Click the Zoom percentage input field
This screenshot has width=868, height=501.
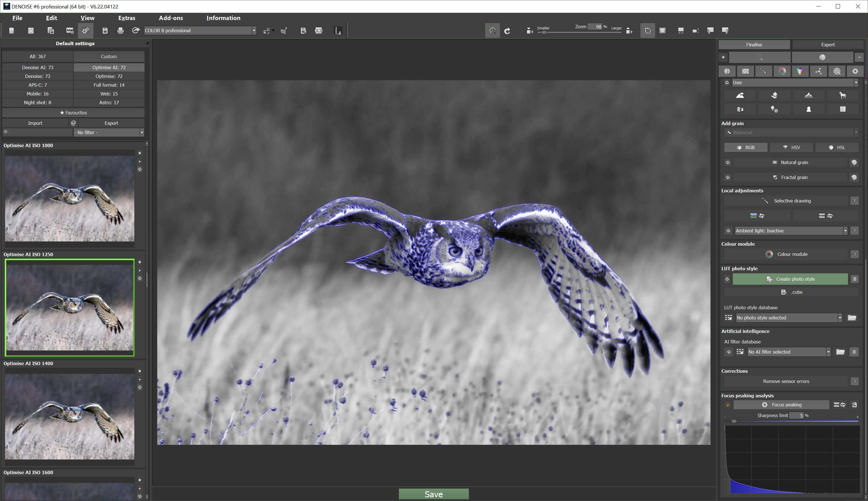pos(594,27)
